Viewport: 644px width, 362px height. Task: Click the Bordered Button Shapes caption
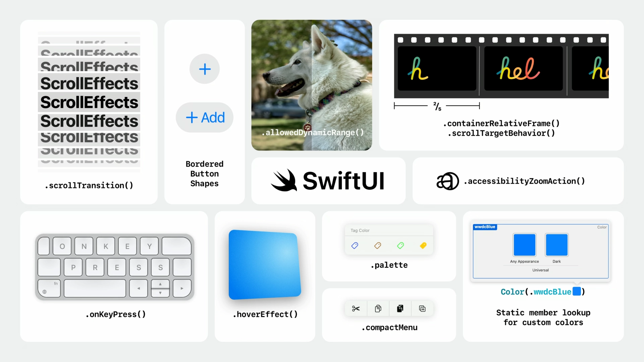(x=205, y=174)
